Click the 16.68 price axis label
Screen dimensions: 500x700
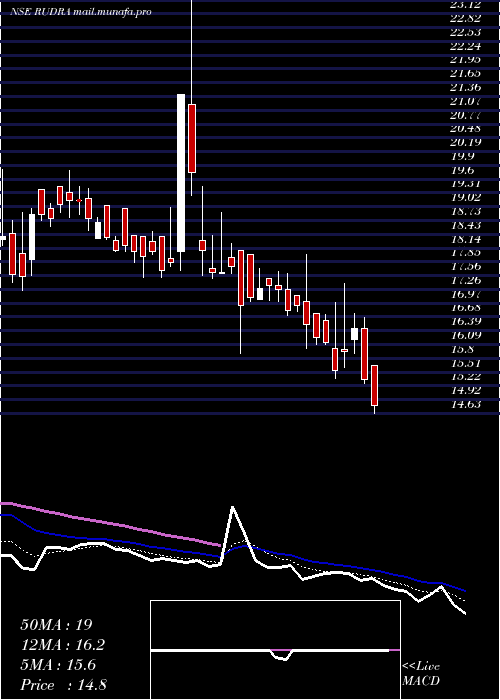click(466, 308)
